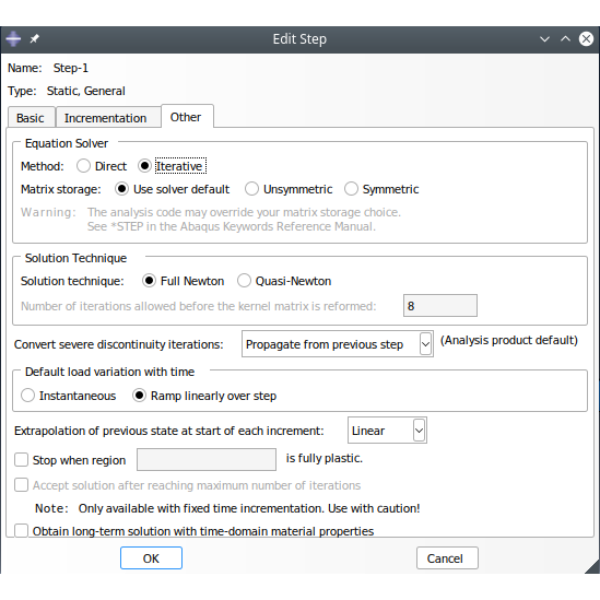
Task: Open the Extrapolation Linear dropdown
Action: [387, 430]
